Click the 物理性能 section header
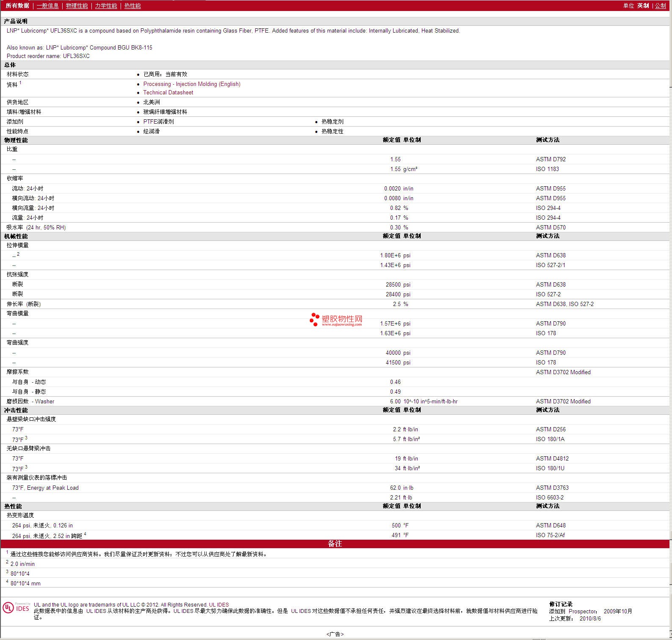 pos(16,140)
